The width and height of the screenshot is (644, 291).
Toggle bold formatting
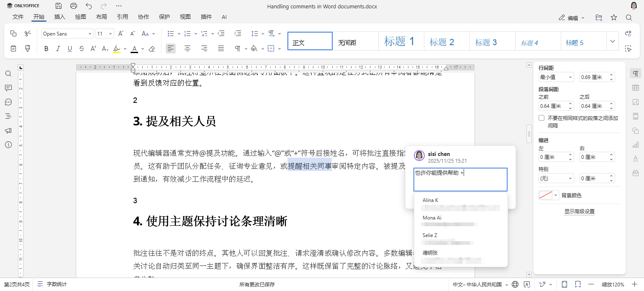(x=46, y=48)
